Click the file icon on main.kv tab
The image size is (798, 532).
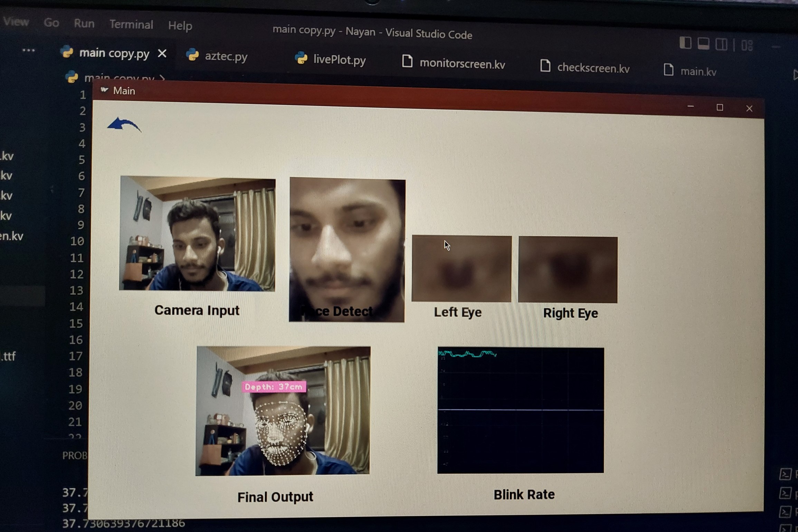(669, 69)
